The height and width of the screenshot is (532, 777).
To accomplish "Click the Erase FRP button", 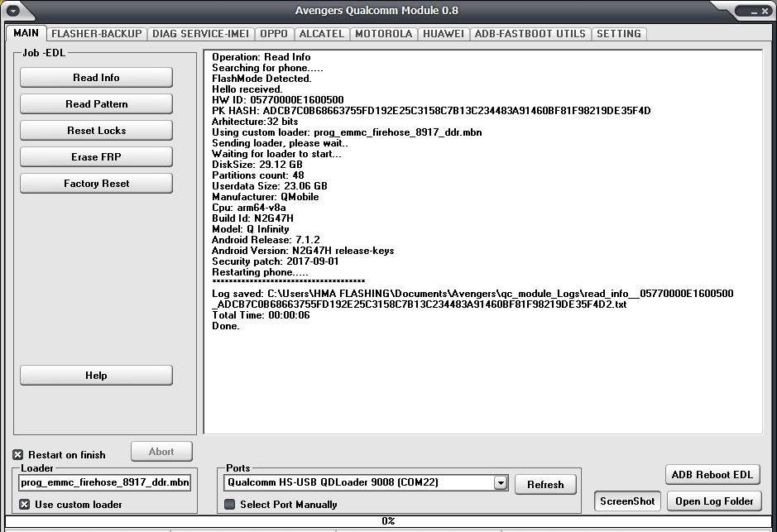I will point(96,157).
